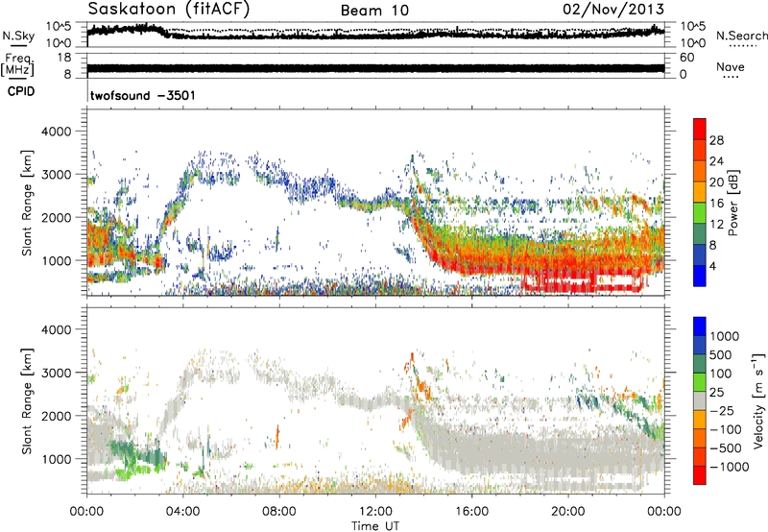Click the '4000' tick on the power panel axis
This screenshot has height=532, width=768.
[x=56, y=132]
